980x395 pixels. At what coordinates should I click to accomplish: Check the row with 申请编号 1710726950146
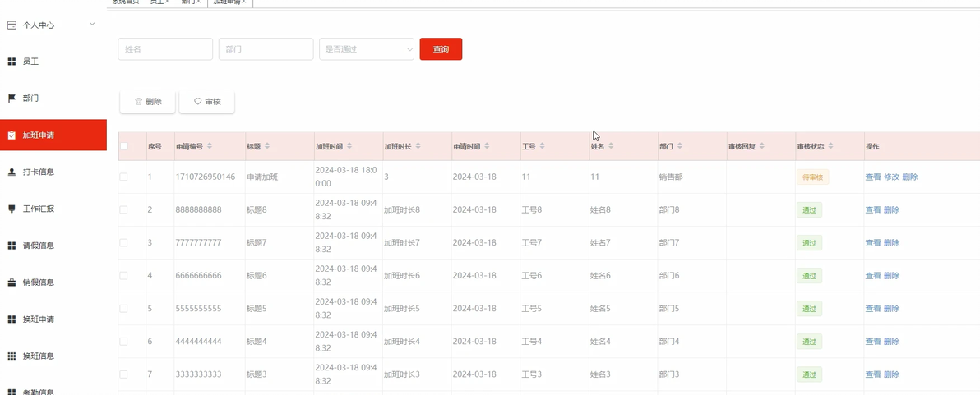pos(124,177)
